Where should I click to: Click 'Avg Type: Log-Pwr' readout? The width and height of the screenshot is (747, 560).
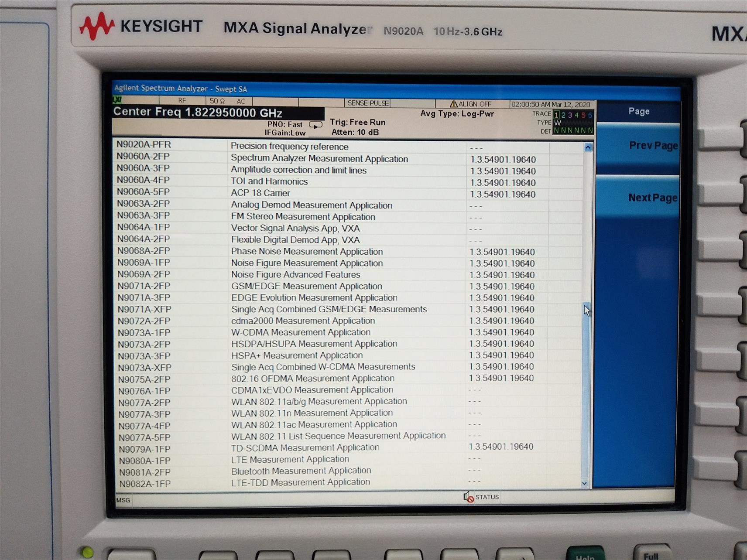point(457,113)
